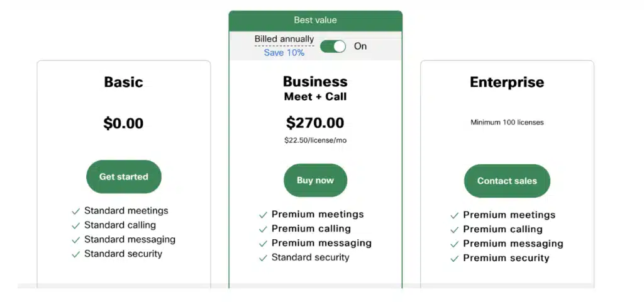
Task: Select the Best value banner
Action: click(x=315, y=20)
